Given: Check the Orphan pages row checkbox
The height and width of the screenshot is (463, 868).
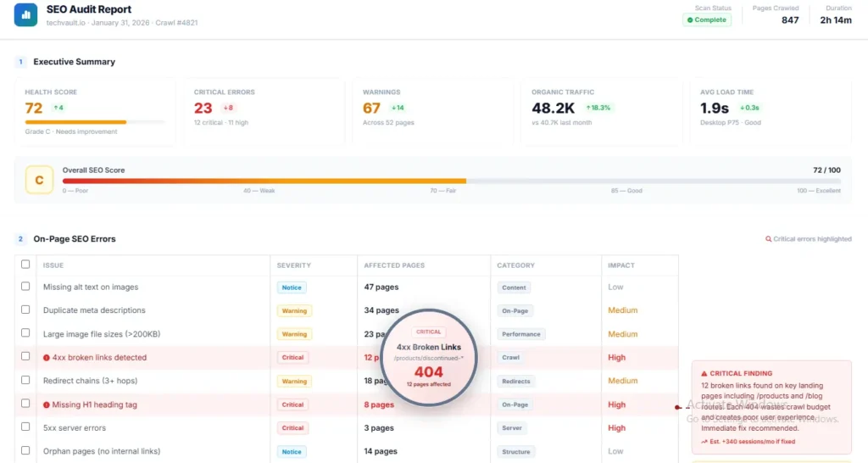Looking at the screenshot, I should pos(25,450).
